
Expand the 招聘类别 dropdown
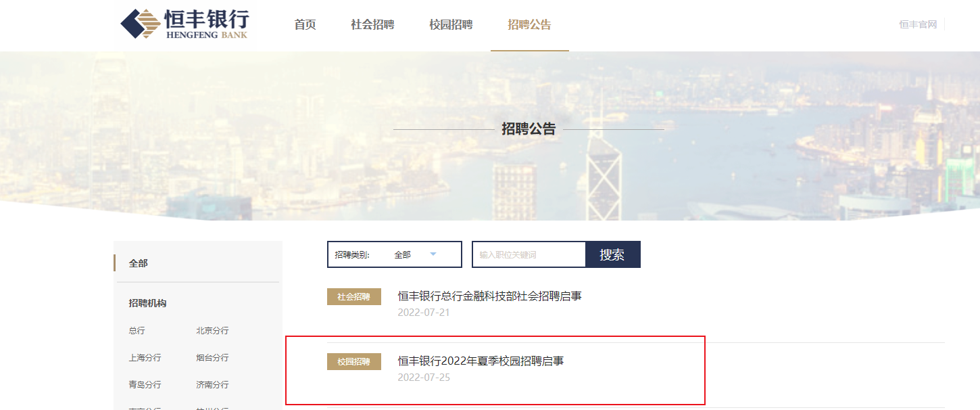[x=395, y=254]
